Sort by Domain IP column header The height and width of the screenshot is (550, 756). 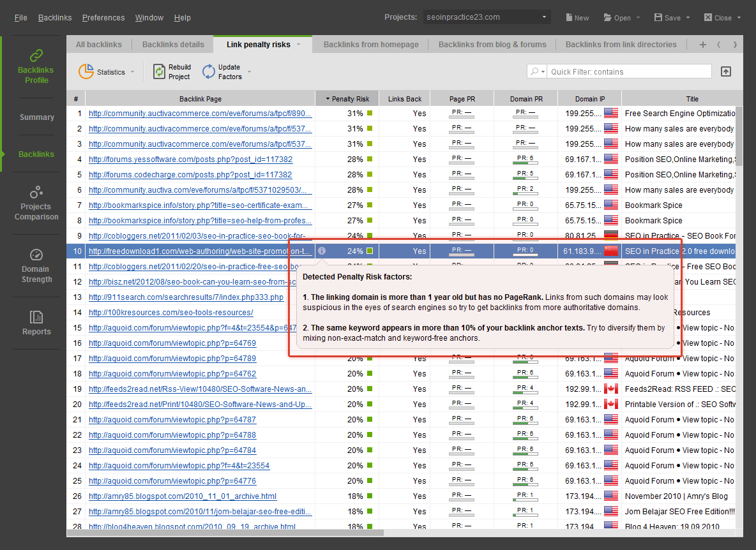click(589, 99)
